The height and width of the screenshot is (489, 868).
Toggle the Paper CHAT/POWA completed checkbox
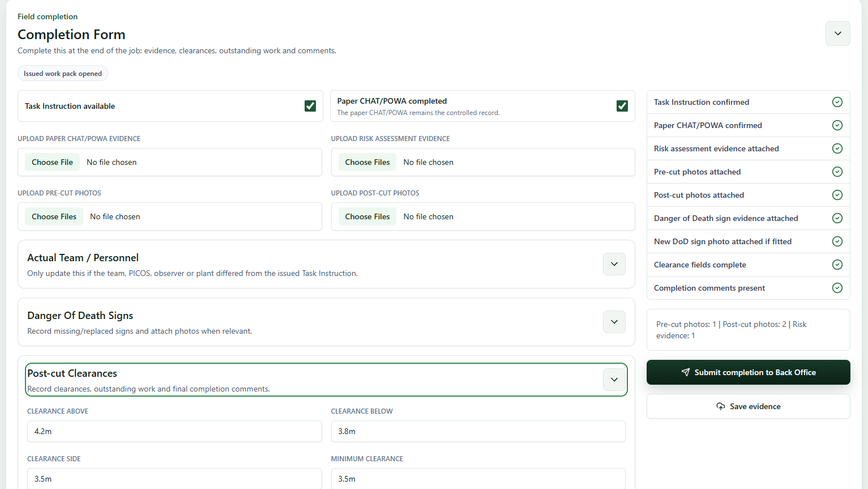coord(622,106)
